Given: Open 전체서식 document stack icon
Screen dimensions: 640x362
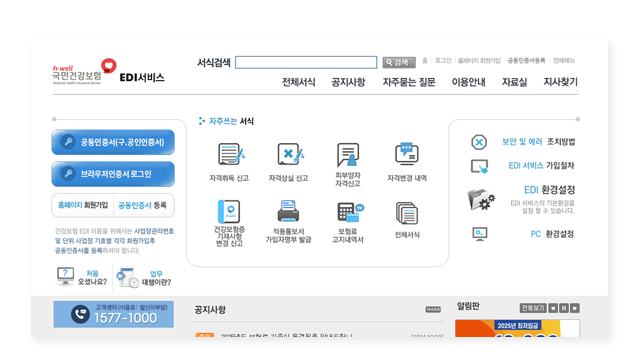Looking at the screenshot, I should [407, 213].
